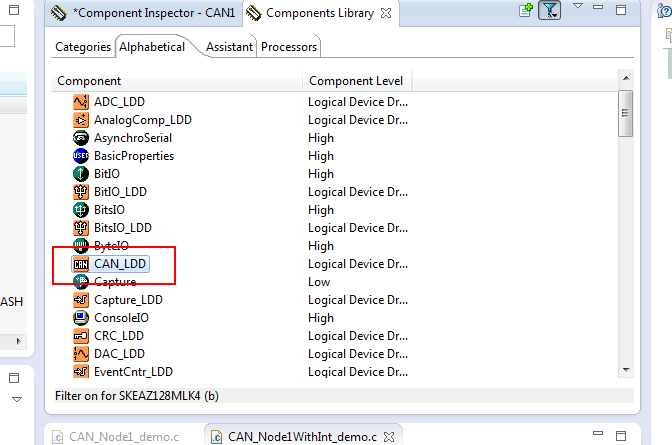Image resolution: width=672 pixels, height=445 pixels.
Task: Select the BitsIO component icon
Action: 81,210
